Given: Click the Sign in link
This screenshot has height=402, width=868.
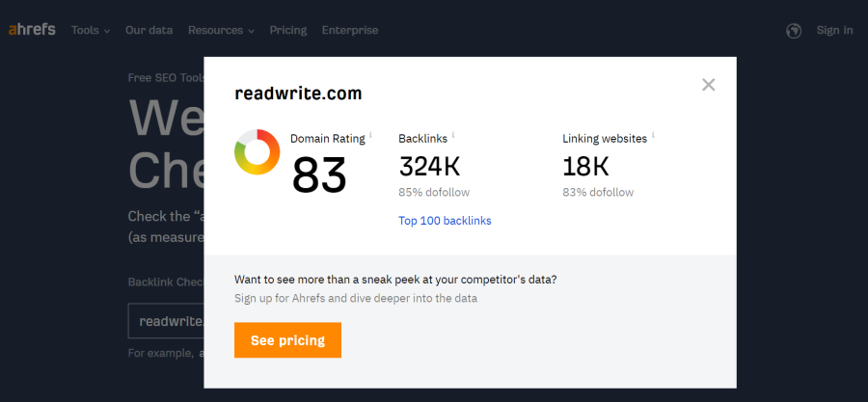Looking at the screenshot, I should click(x=834, y=30).
